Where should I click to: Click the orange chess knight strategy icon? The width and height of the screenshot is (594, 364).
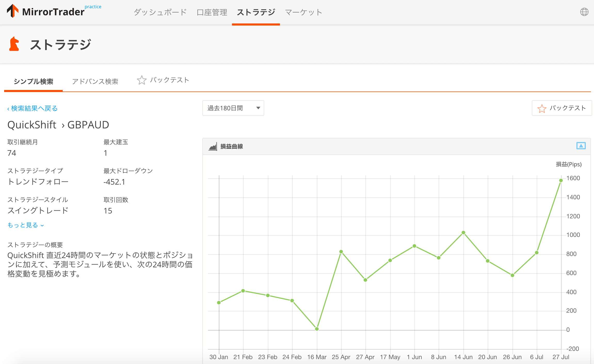[14, 44]
